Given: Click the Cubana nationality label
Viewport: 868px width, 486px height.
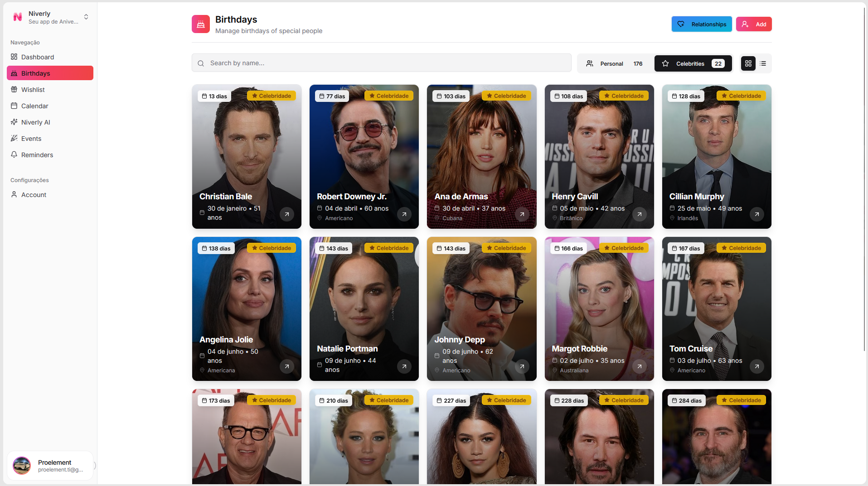Looking at the screenshot, I should point(452,218).
